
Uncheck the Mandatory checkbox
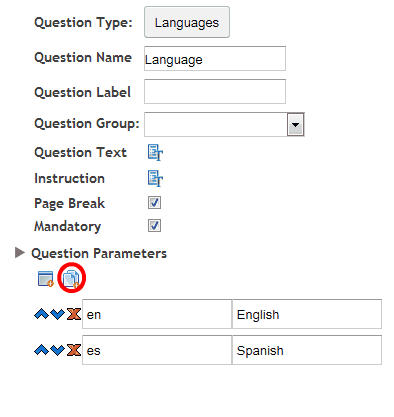[154, 226]
